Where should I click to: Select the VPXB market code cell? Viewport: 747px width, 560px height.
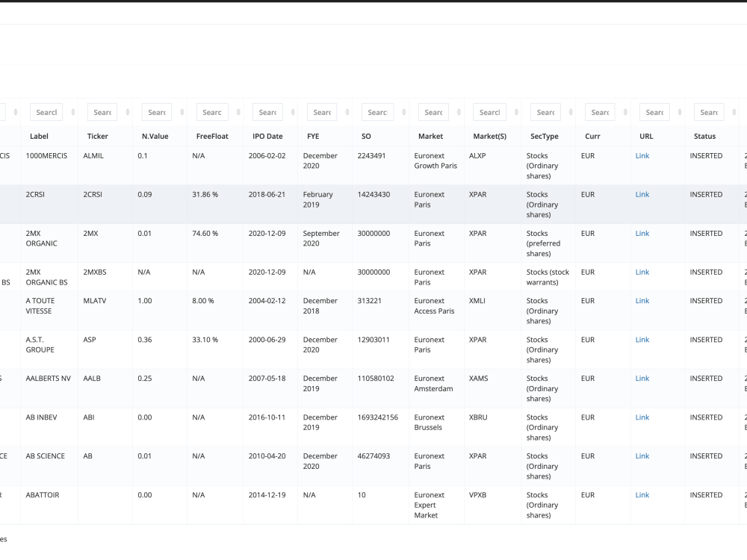[x=493, y=505]
